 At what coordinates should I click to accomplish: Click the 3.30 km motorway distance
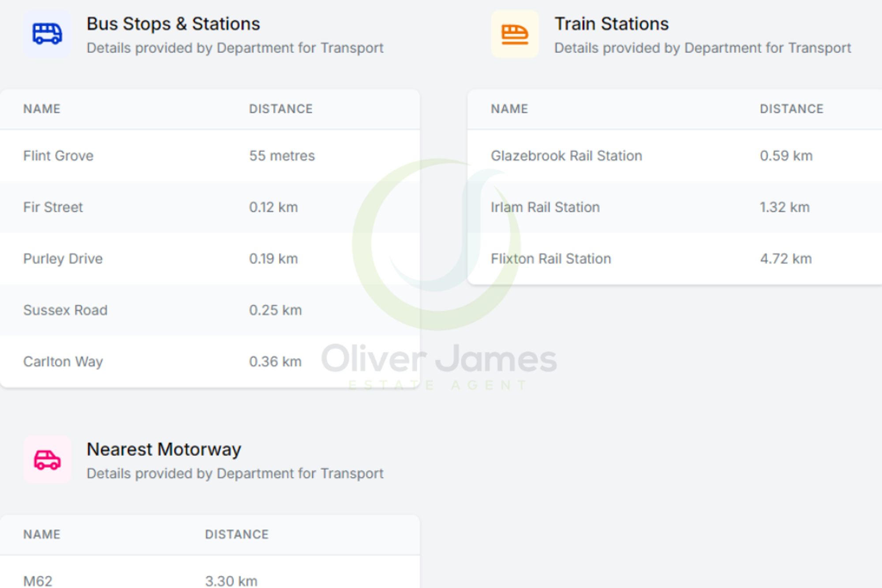coord(231,581)
